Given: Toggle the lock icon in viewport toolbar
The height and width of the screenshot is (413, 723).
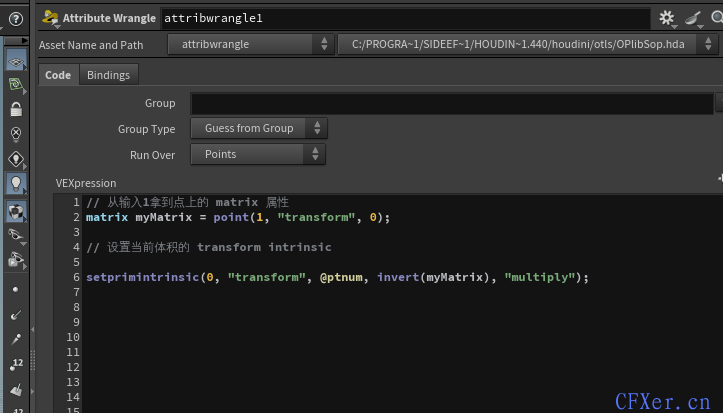Looking at the screenshot, I should pos(16,108).
